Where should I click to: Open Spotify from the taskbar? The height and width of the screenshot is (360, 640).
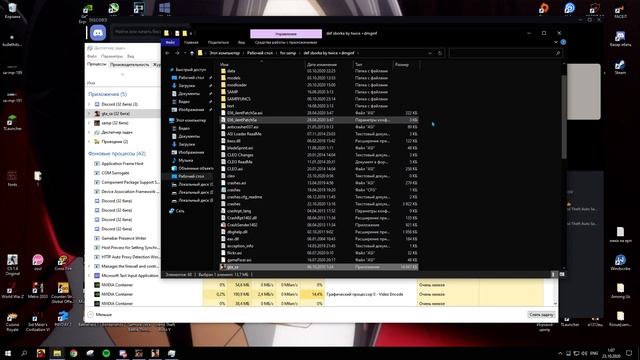pyautogui.click(x=106, y=353)
